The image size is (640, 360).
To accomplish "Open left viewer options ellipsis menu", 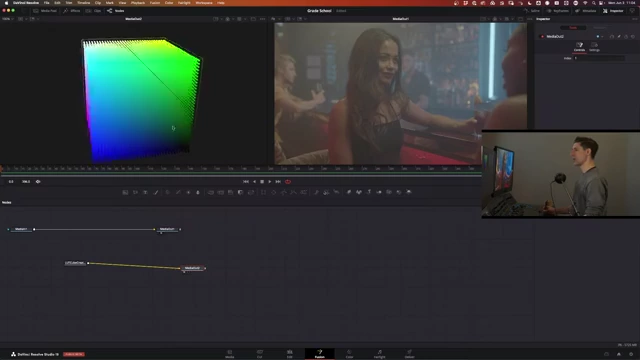I will tap(262, 19).
